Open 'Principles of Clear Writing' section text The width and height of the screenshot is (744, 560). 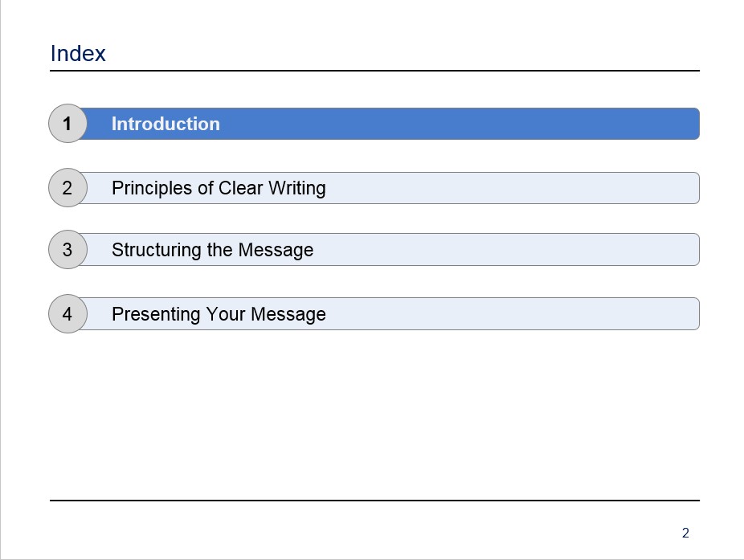coord(219,188)
